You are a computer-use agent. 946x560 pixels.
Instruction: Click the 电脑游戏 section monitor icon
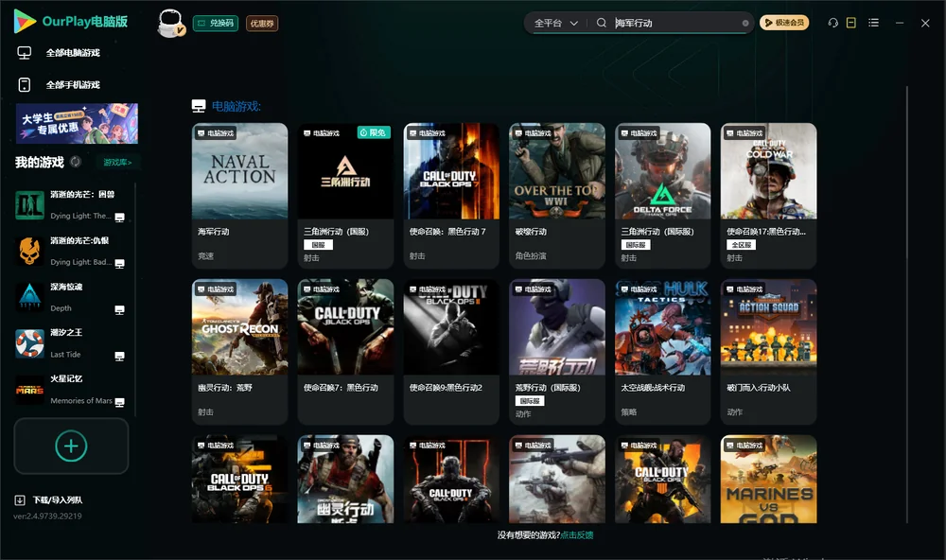click(199, 106)
